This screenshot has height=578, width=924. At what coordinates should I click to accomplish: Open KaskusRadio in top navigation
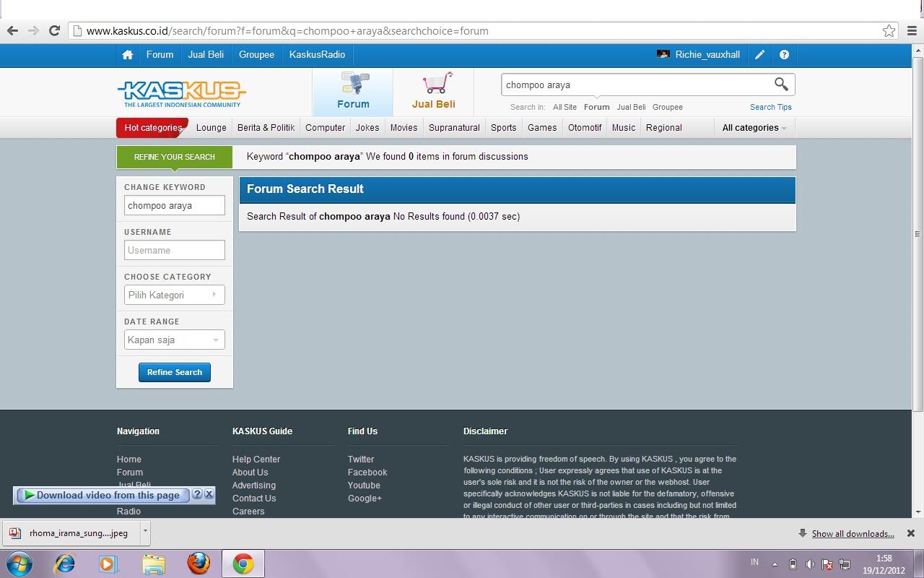[317, 55]
